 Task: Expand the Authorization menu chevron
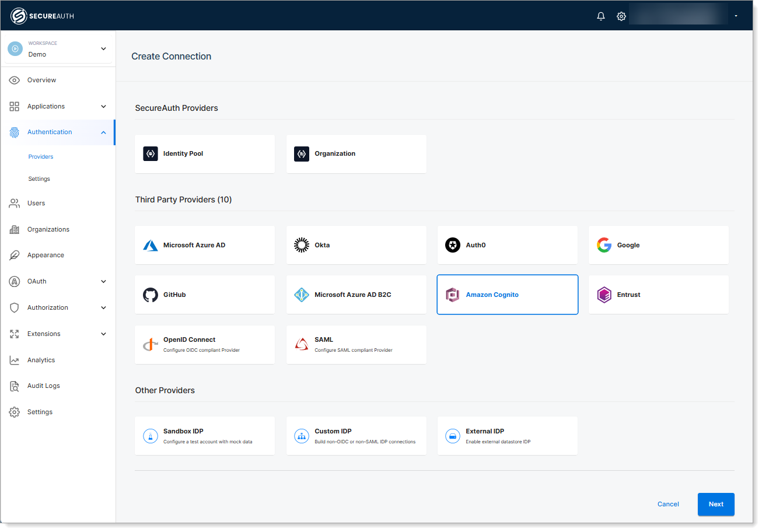[103, 307]
